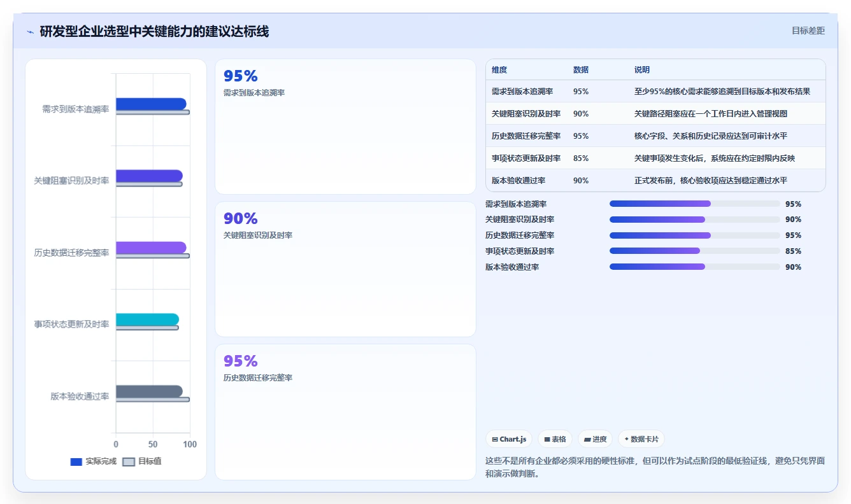
Task: Select the title 研发型企业选型中关键能力的建议达标线
Action: click(x=154, y=31)
